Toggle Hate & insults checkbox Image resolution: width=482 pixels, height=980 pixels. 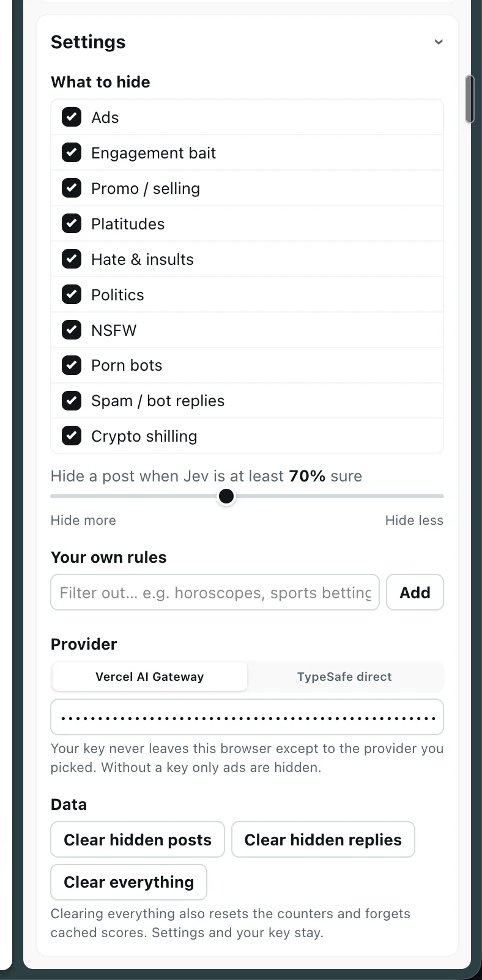point(72,259)
